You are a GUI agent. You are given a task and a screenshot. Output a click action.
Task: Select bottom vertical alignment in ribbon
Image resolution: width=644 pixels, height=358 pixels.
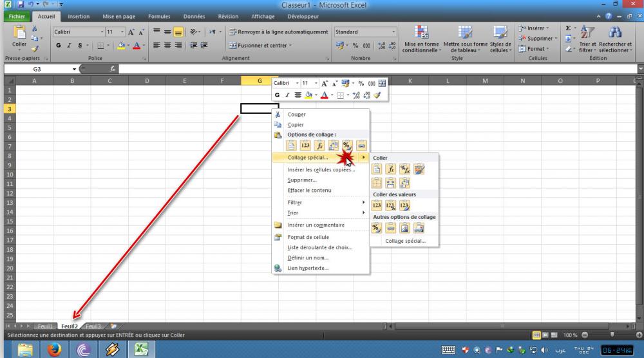pyautogui.click(x=178, y=32)
